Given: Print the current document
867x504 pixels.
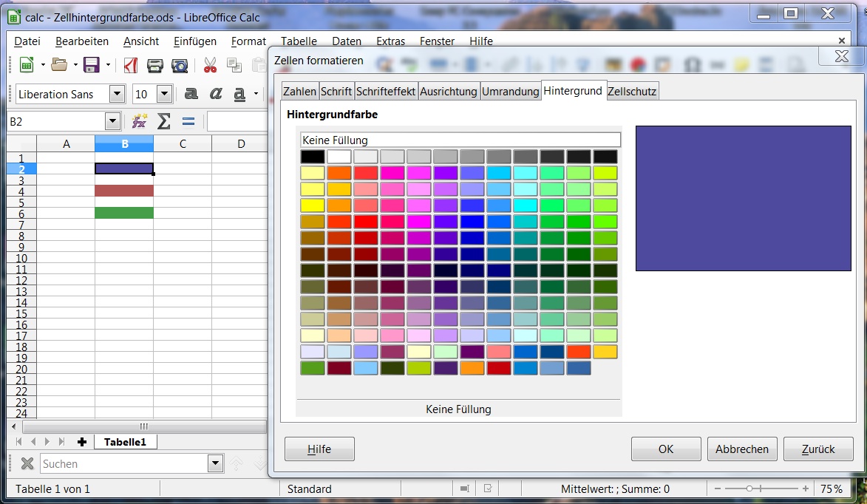Looking at the screenshot, I should click(154, 66).
